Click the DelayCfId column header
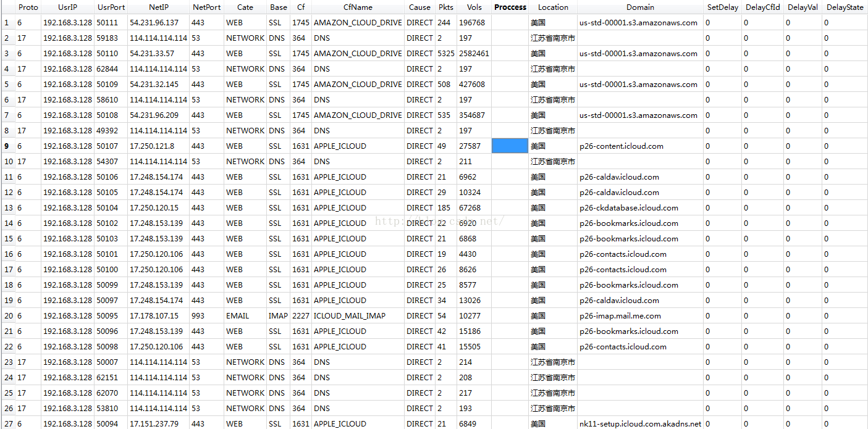The height and width of the screenshot is (429, 868). (762, 7)
